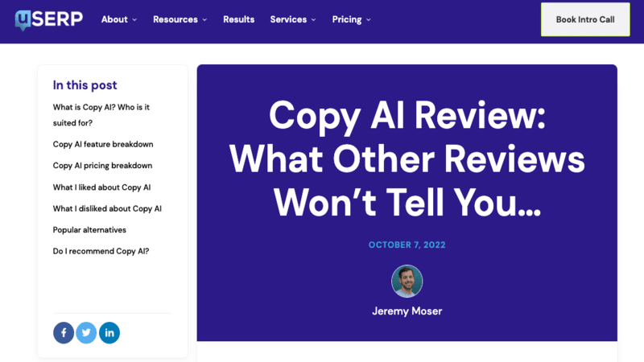Share post on Facebook icon

coord(64,332)
